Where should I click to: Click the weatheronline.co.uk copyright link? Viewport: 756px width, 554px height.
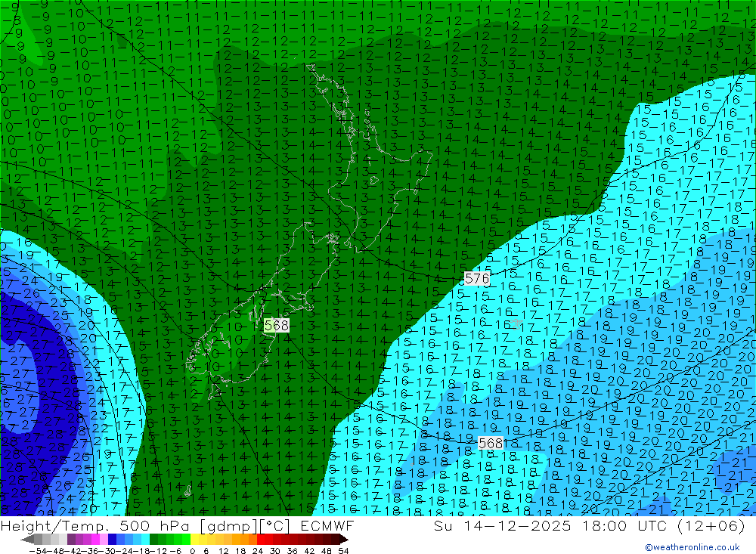(x=692, y=547)
